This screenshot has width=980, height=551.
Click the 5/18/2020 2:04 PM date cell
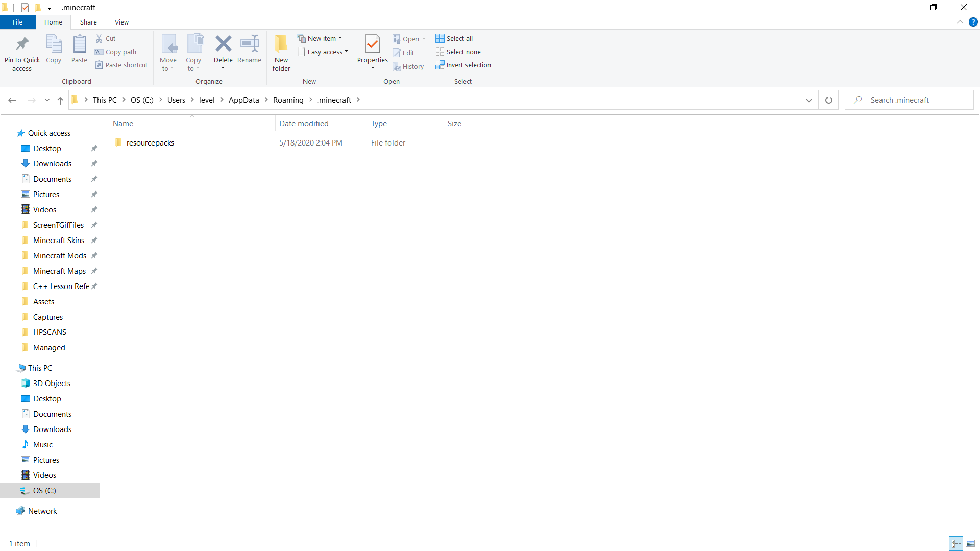click(311, 142)
